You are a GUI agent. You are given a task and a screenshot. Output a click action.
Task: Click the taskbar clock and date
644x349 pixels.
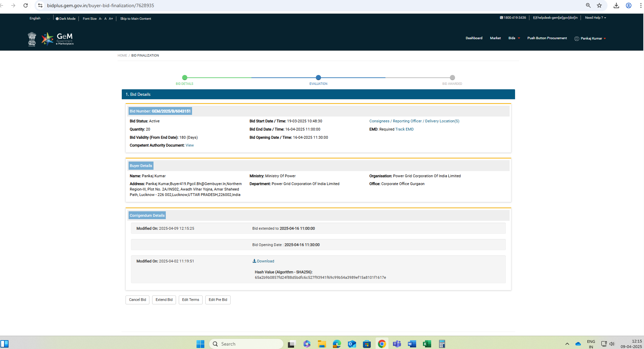tap(631, 344)
